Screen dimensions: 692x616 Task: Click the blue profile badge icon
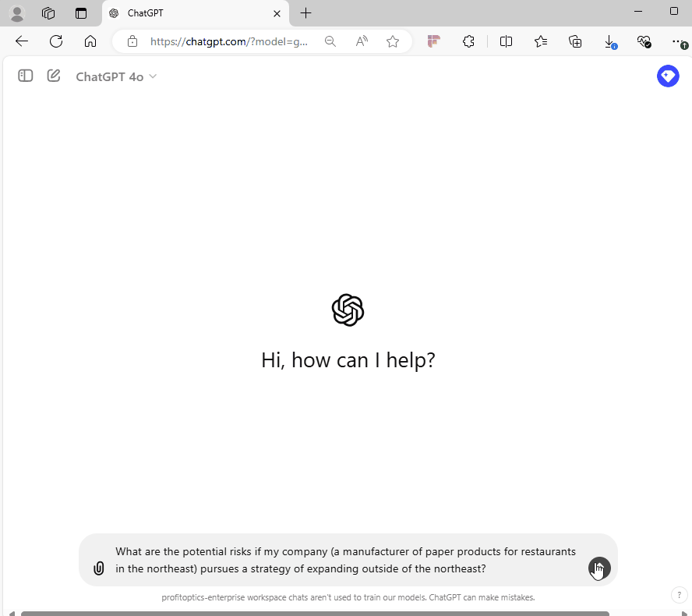pyautogui.click(x=668, y=76)
